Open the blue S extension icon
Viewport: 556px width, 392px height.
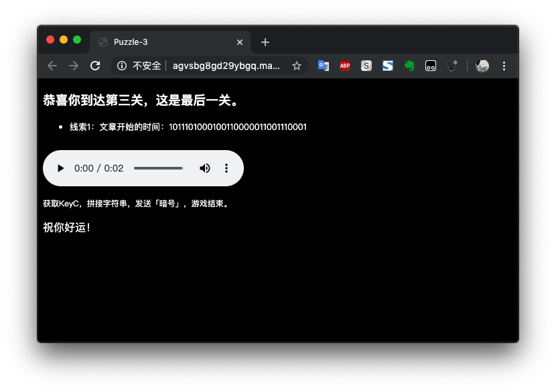point(388,66)
